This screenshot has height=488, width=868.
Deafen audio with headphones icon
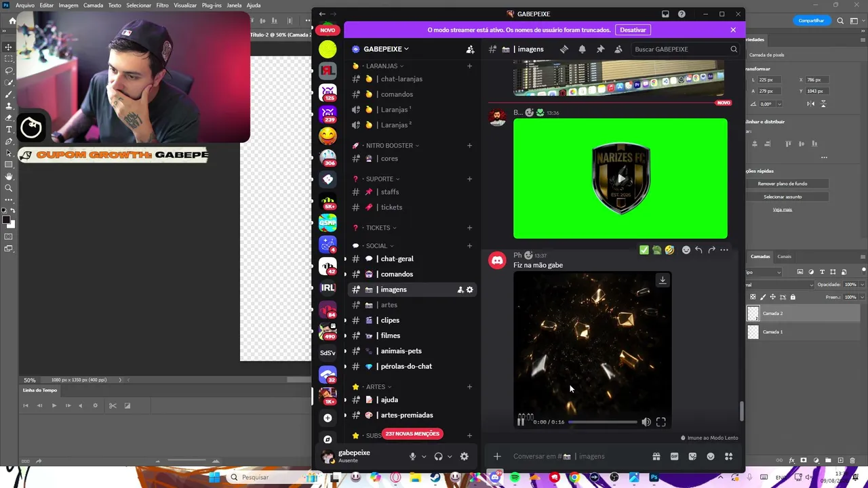[438, 457]
